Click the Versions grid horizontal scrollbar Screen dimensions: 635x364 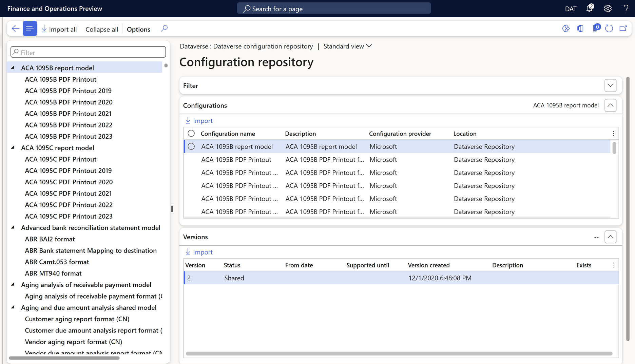point(399,353)
